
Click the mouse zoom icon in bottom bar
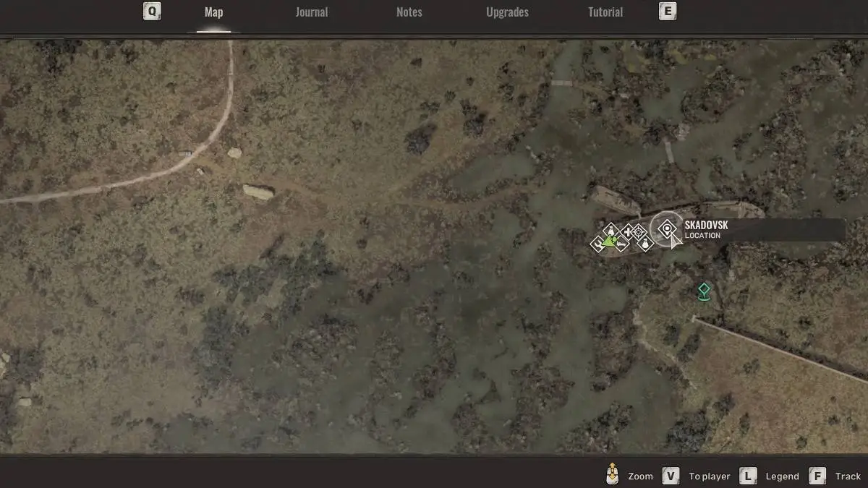tap(613, 474)
